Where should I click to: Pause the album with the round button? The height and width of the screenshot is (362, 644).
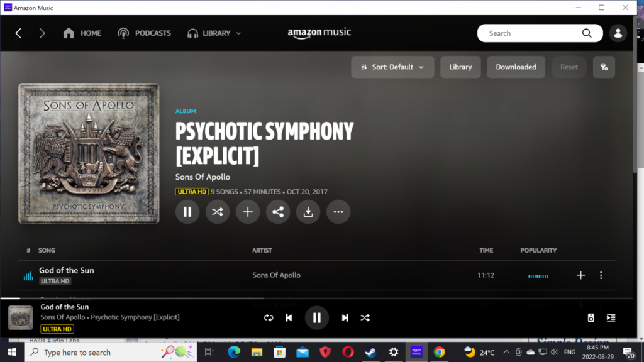pyautogui.click(x=187, y=212)
